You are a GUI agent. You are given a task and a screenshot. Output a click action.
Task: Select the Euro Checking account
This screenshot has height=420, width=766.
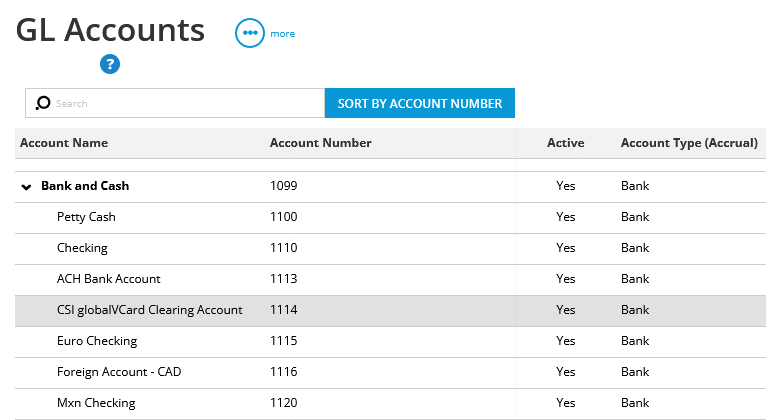[390, 341]
